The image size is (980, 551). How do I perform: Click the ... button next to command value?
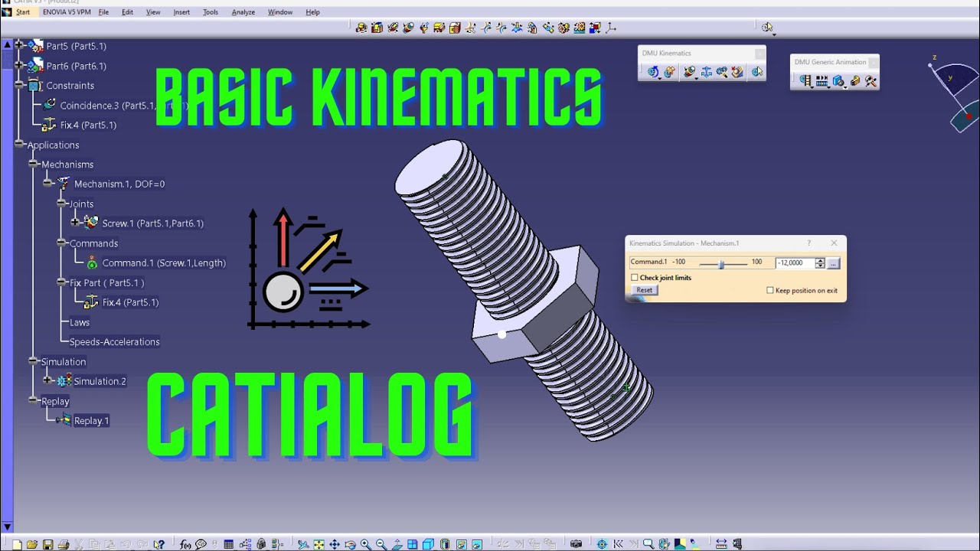(834, 263)
